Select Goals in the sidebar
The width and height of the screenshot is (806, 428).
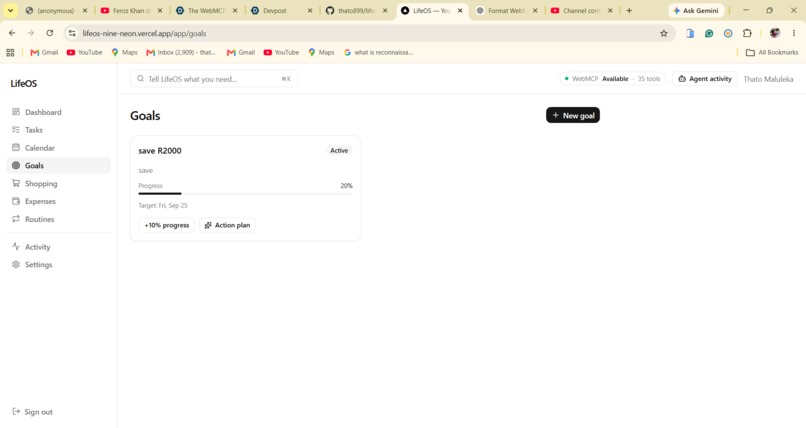pos(58,165)
